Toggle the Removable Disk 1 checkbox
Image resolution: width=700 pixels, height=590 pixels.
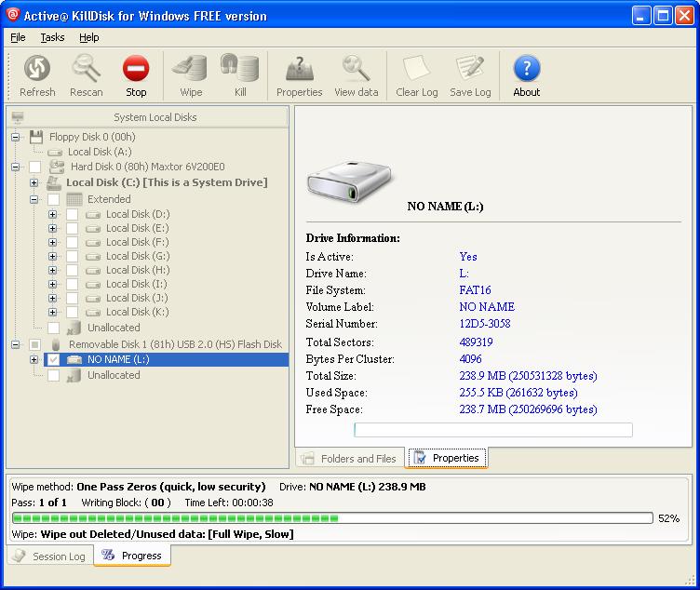click(x=34, y=344)
